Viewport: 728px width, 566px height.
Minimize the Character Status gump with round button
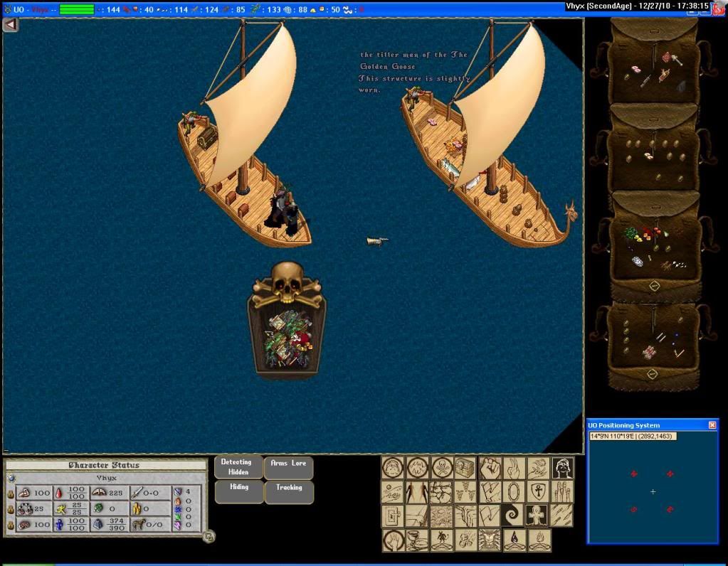[209, 537]
